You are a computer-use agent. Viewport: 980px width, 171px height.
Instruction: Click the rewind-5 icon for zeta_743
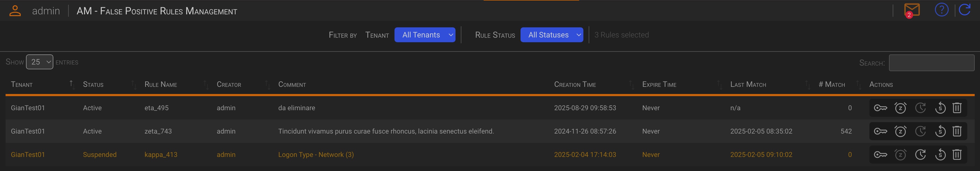[x=940, y=131]
